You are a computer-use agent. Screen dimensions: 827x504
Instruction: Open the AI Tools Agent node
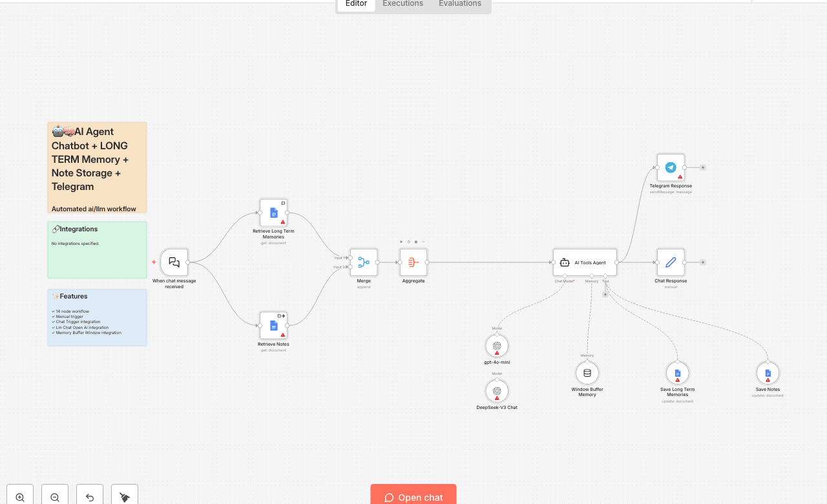tap(585, 262)
